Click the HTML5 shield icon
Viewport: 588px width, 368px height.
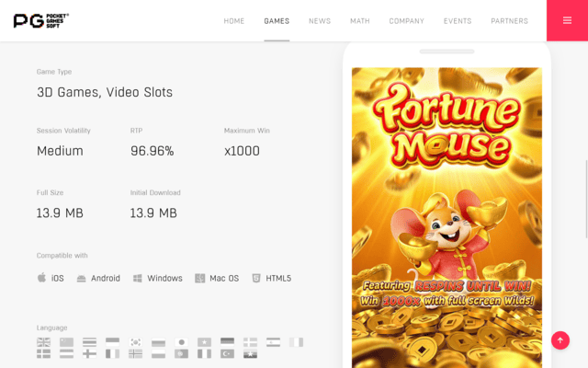pyautogui.click(x=256, y=278)
